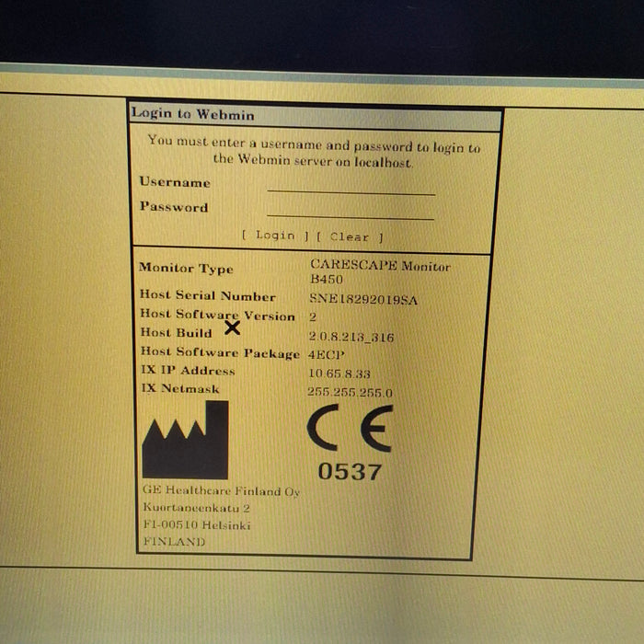Click the 'CARESCAPE Monitor B450' value
The width and height of the screenshot is (644, 644).
pyautogui.click(x=380, y=272)
